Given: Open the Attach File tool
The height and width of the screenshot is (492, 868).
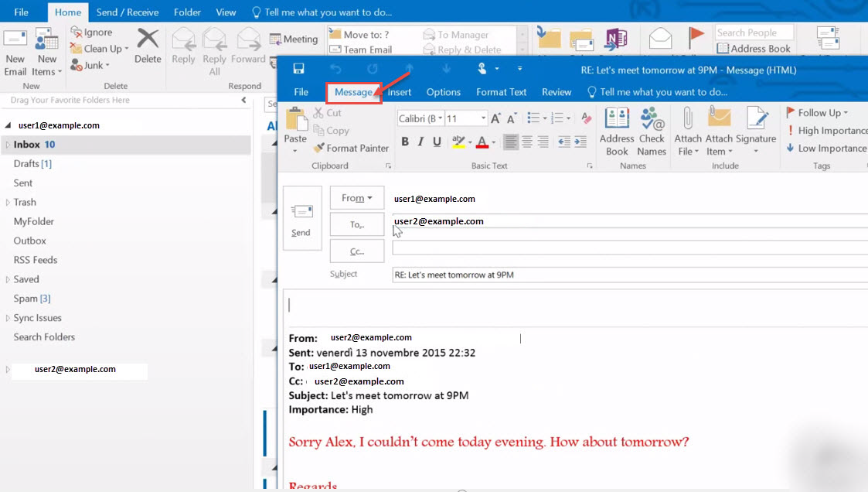Looking at the screenshot, I should [x=687, y=132].
